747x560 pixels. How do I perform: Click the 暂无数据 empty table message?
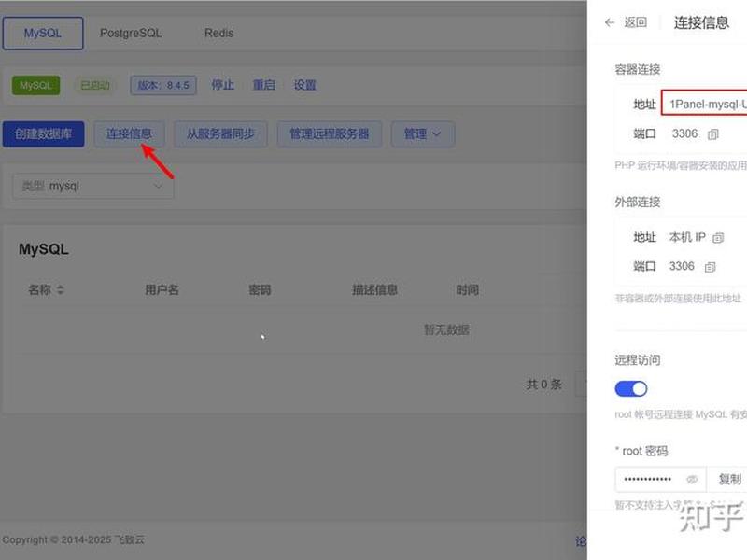(446, 329)
